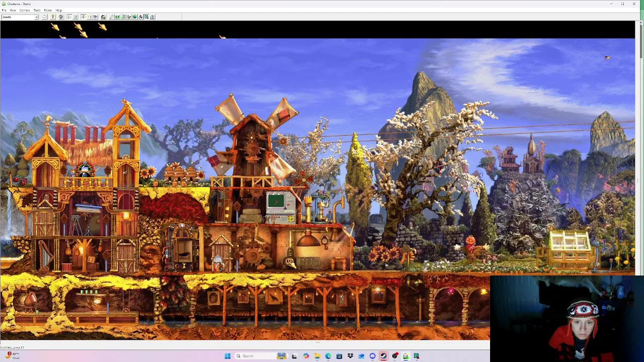The image size is (644, 362).
Task: Click the lightbulb toolbar icon
Action: (x=53, y=17)
